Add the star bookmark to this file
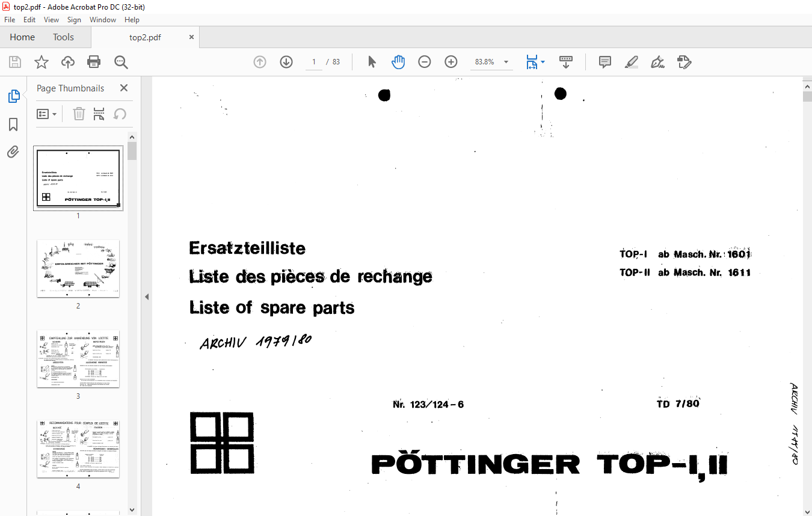This screenshot has width=812, height=516. (x=41, y=62)
